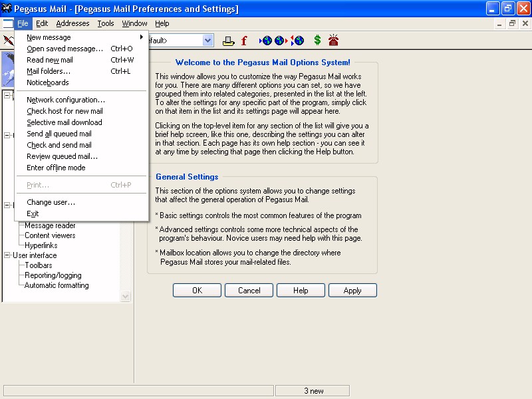Choose Check host for new mail
532x399 pixels.
click(81, 111)
